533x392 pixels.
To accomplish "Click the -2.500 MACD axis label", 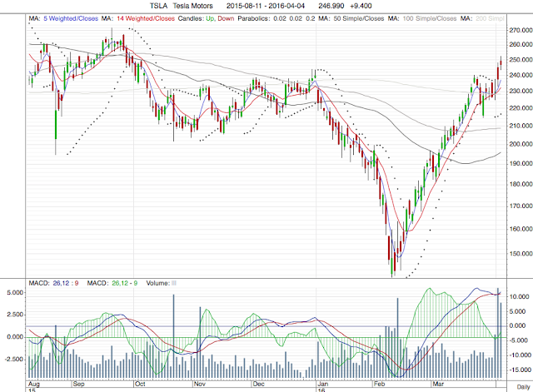I will tap(14, 360).
